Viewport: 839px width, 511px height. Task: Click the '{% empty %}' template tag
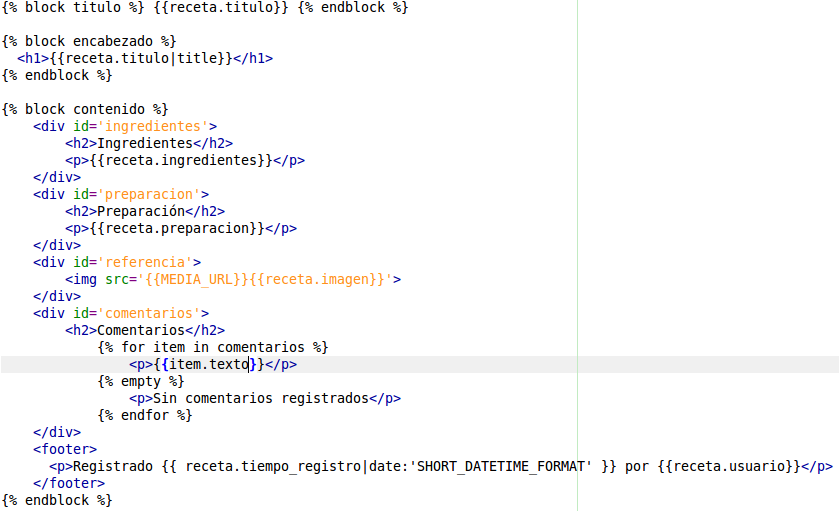click(141, 382)
